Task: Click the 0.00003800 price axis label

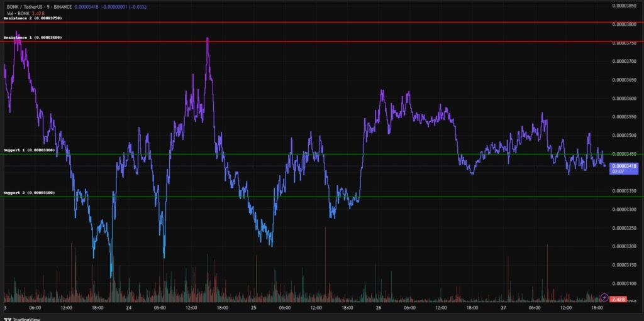Action: (625, 24)
